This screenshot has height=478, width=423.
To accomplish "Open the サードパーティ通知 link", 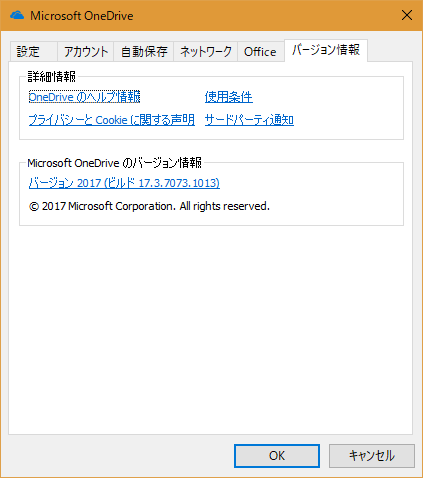I will pyautogui.click(x=249, y=120).
